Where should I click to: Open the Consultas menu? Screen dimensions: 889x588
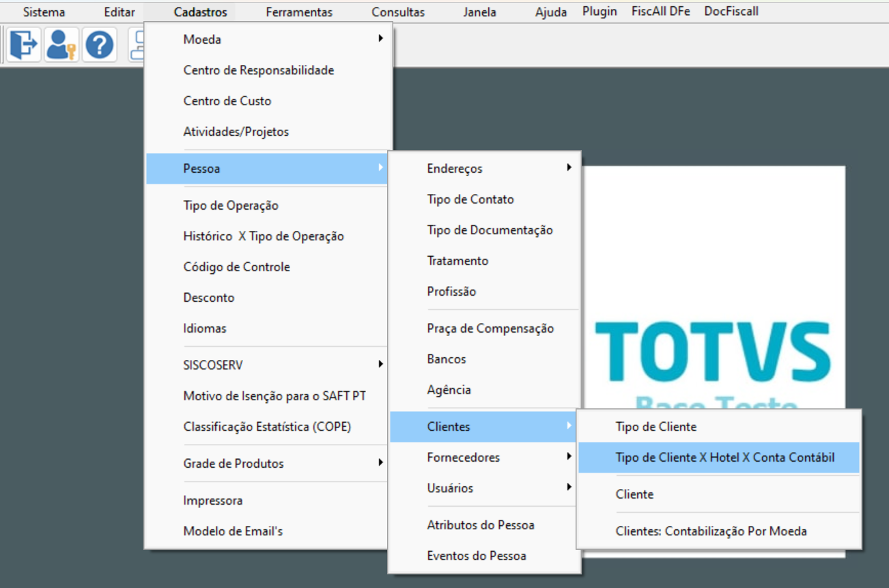398,12
